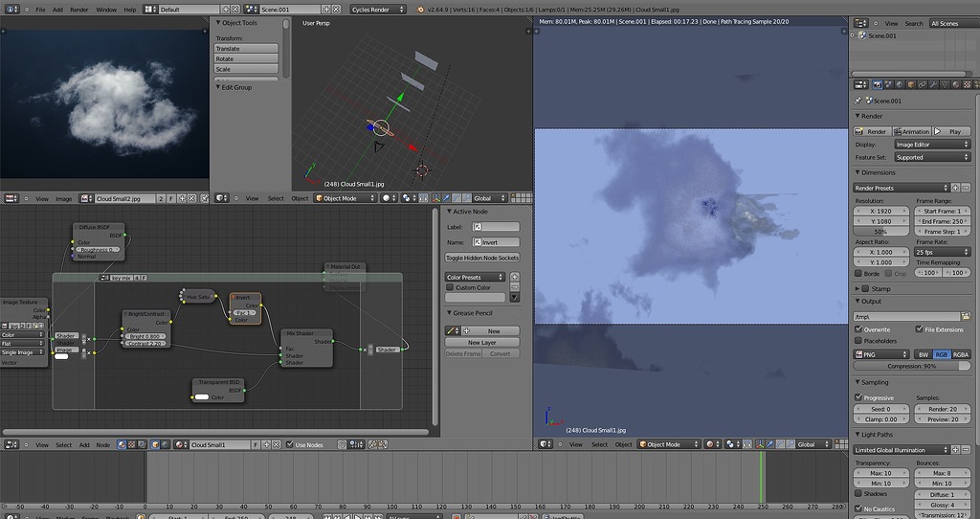Unlink the Cloud Small1 material with X icon

pyautogui.click(x=276, y=444)
